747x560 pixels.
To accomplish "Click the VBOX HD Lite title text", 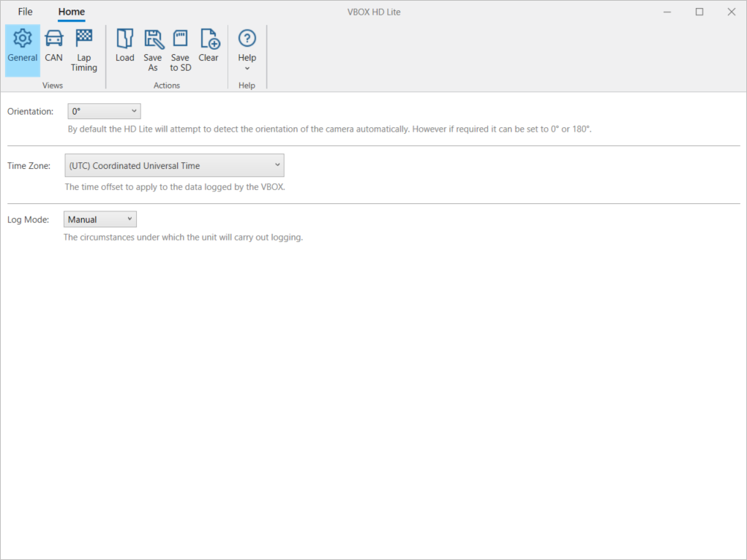I will tap(374, 12).
